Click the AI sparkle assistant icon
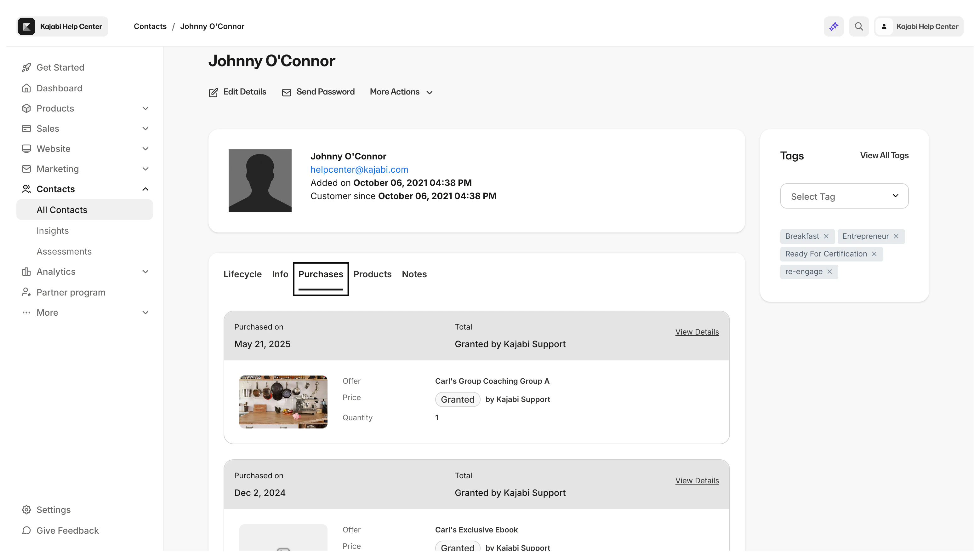 [x=834, y=26]
